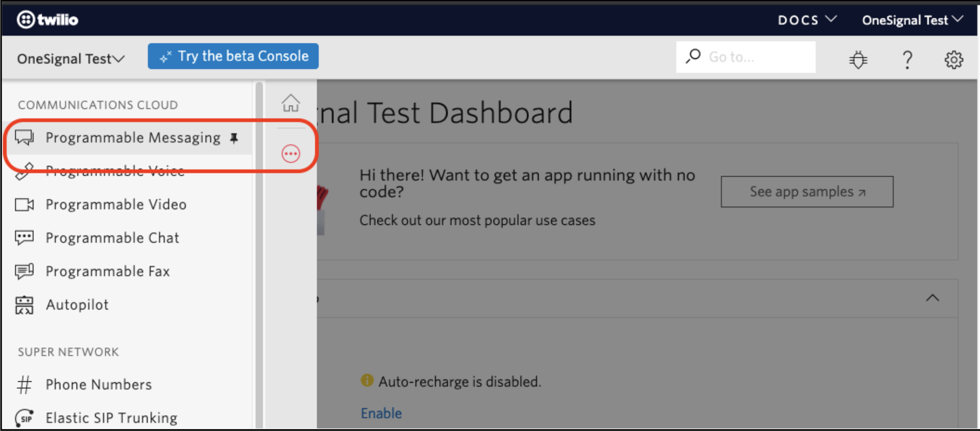Click Check out our most popular use cases text
Screen dimensions: 980x431
point(477,220)
